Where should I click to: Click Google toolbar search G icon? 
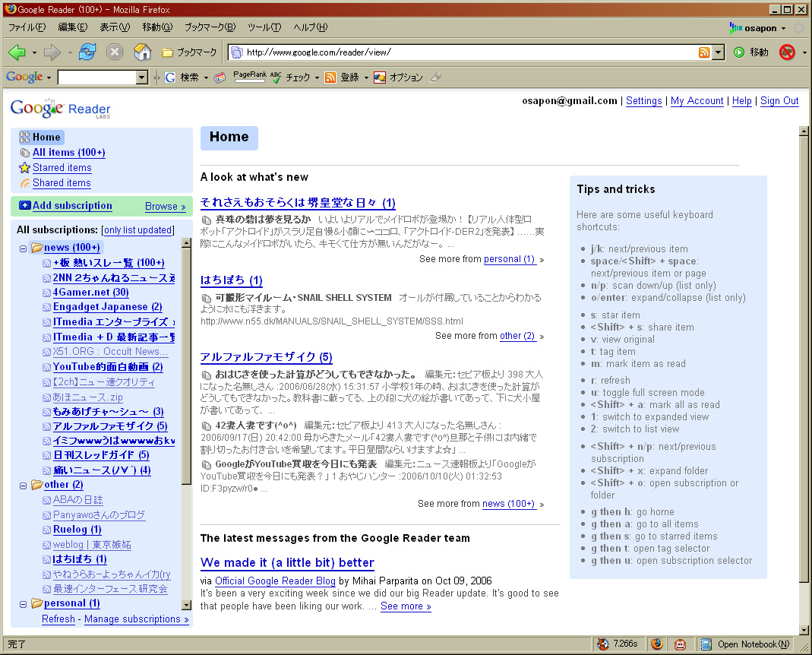[170, 78]
